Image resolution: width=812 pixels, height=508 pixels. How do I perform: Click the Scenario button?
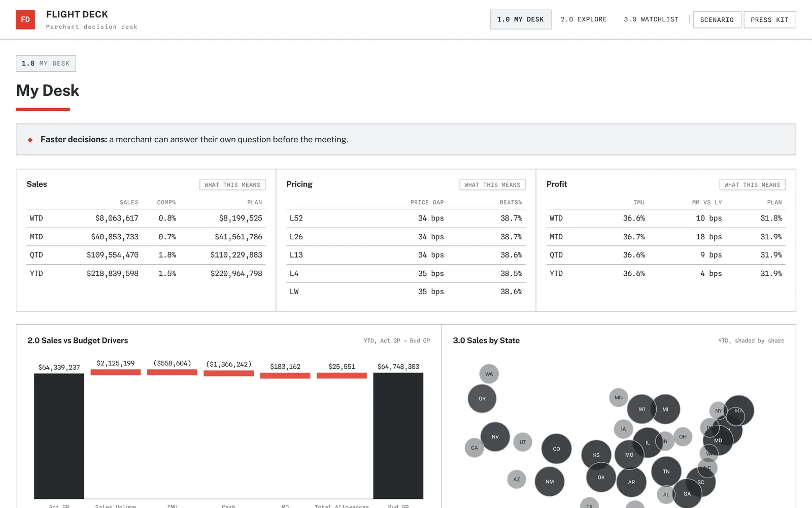click(717, 20)
